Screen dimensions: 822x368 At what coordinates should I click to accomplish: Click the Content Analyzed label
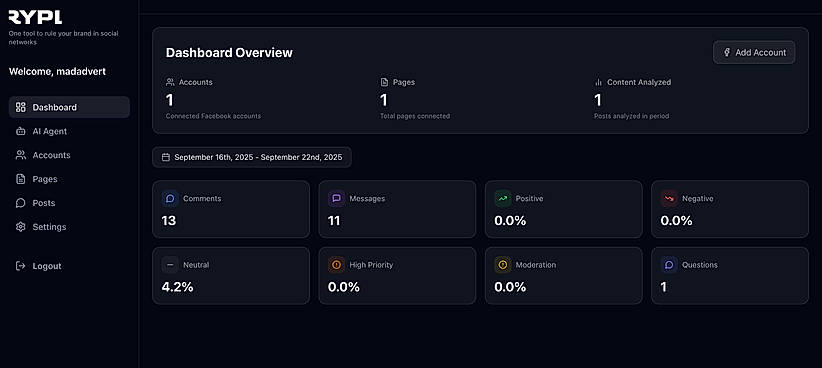(639, 82)
